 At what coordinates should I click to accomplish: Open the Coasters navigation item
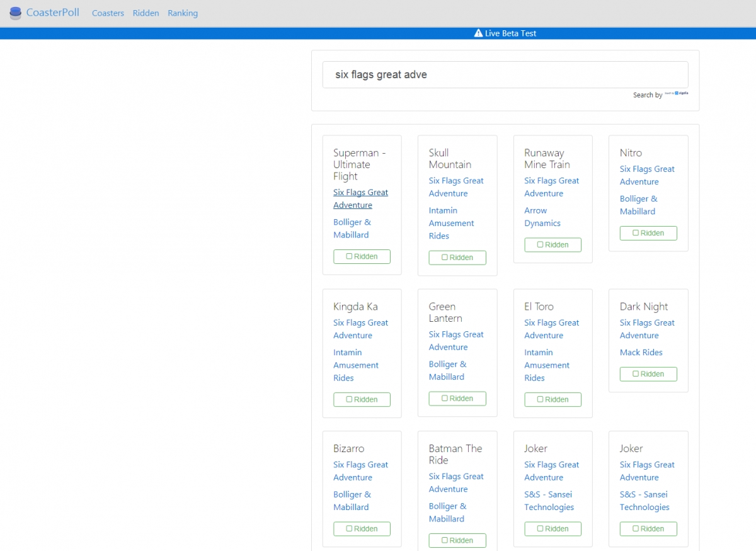pyautogui.click(x=108, y=13)
